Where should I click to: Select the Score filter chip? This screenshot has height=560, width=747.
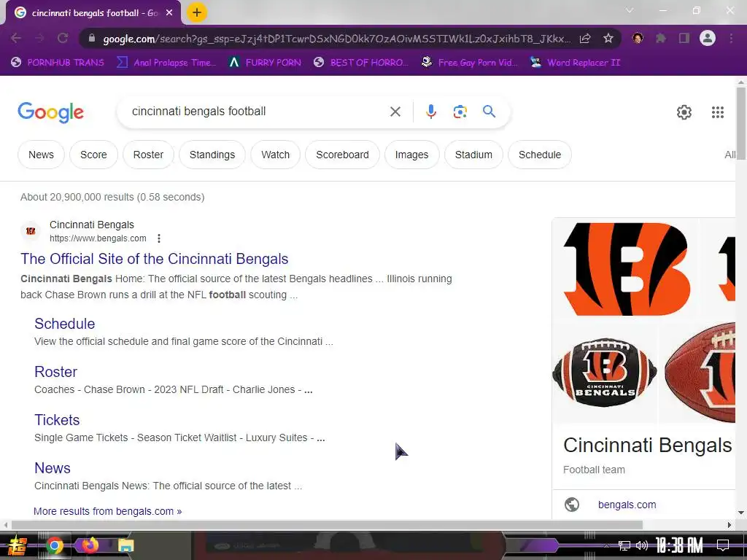pos(93,155)
